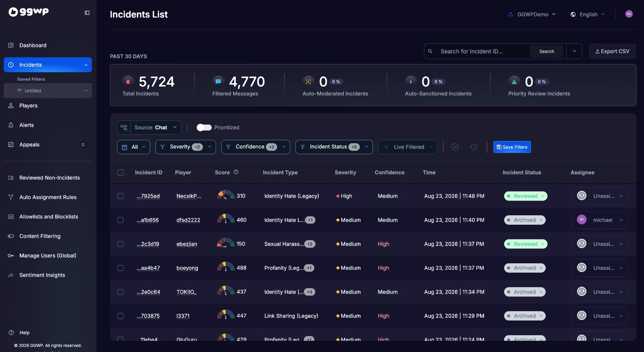Open the source hierarchy icon button
Image resolution: width=644 pixels, height=352 pixels.
tap(124, 128)
